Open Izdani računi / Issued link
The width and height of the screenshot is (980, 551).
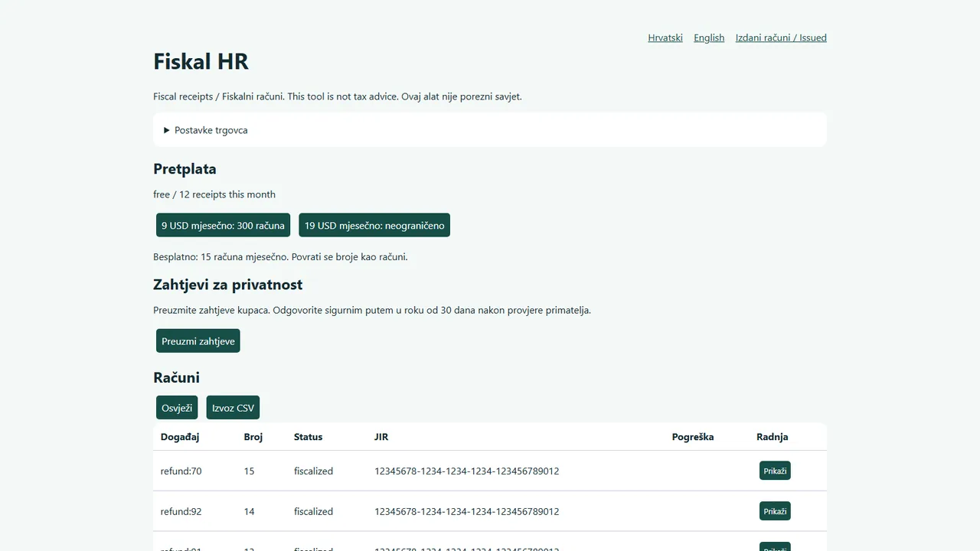pos(781,37)
